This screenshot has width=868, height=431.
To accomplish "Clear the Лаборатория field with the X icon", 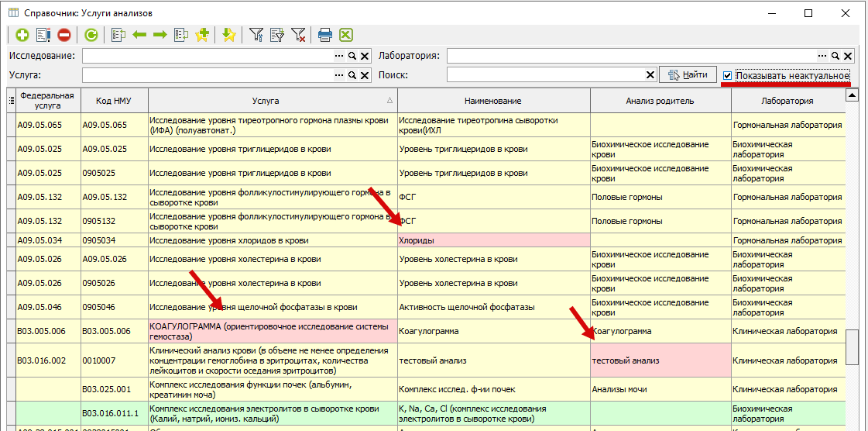I will (x=847, y=56).
